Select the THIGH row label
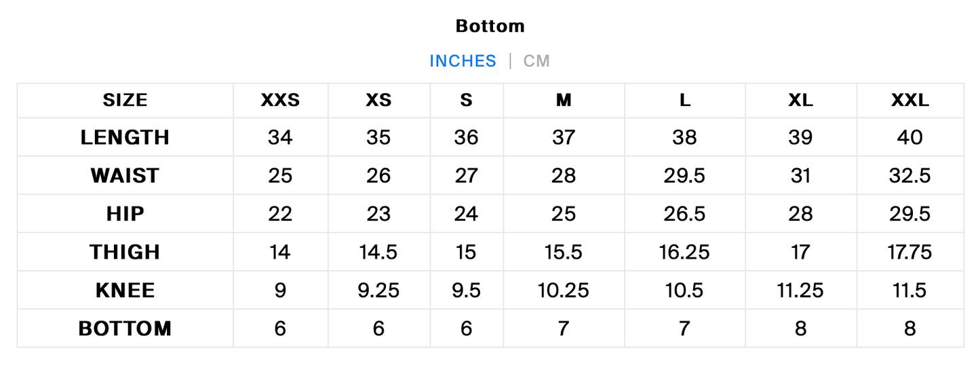Viewport: 980px width, 383px height. 125,252
